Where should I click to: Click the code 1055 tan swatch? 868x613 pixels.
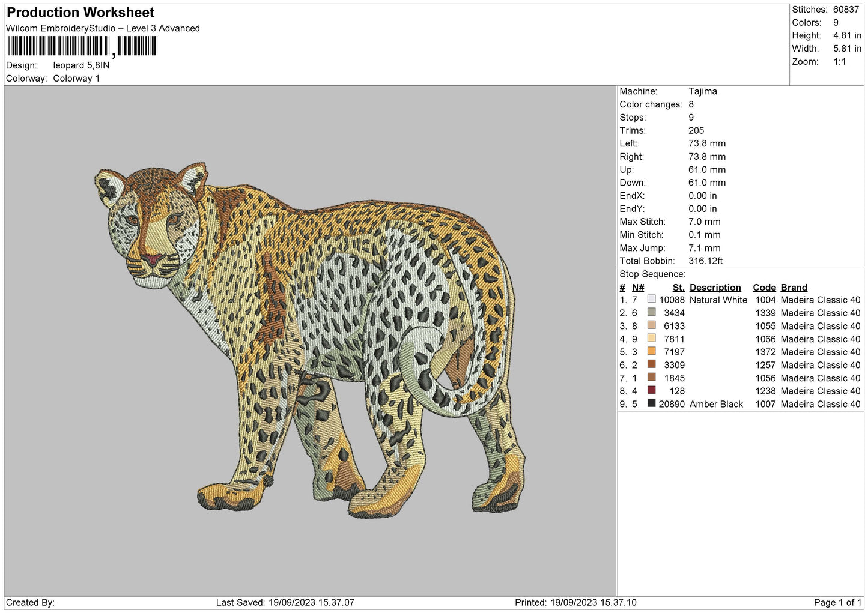[651, 325]
